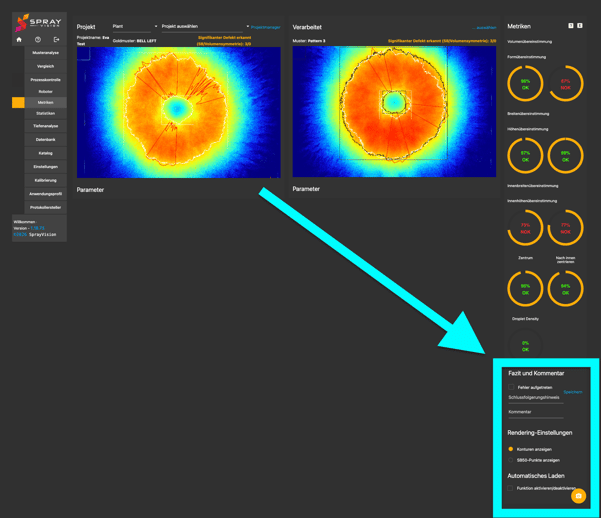Click the Kommentar input field
This screenshot has width=601, height=518.
pyautogui.click(x=535, y=412)
